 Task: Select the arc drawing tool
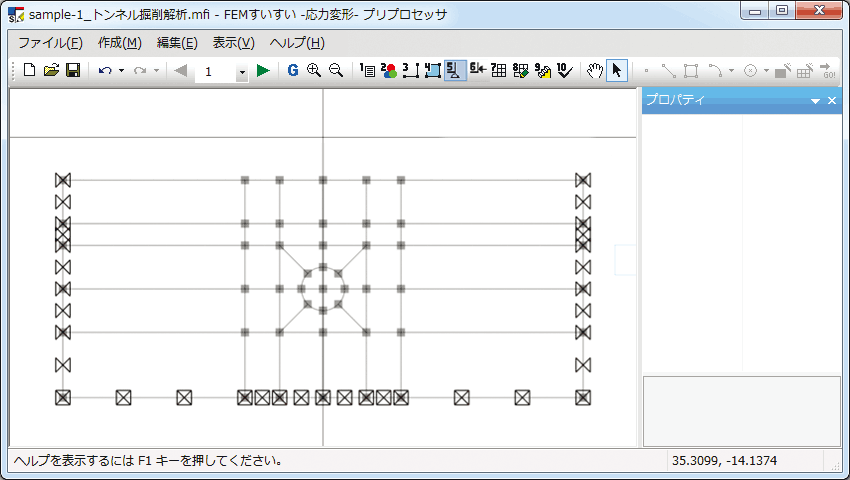[x=715, y=71]
